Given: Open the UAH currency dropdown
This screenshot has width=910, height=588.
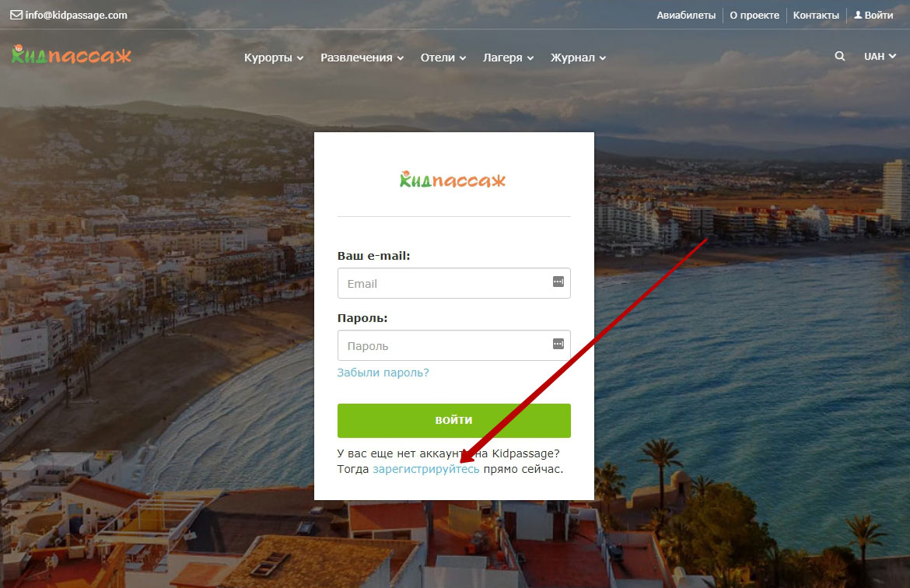Looking at the screenshot, I should 880,57.
